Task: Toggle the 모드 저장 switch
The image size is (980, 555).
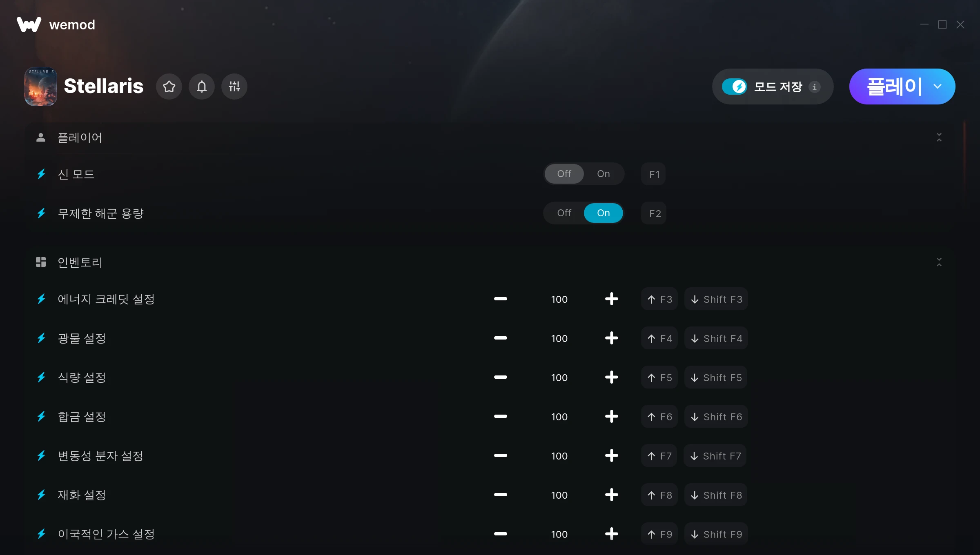Action: click(x=734, y=87)
